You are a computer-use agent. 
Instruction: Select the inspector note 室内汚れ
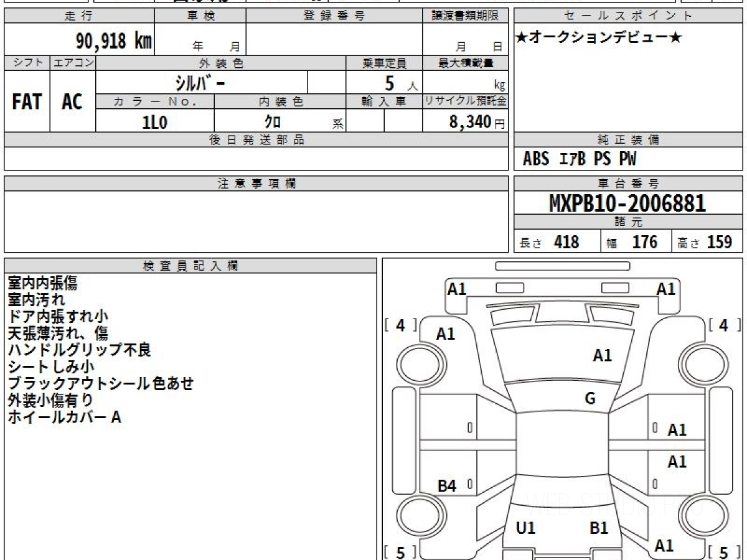[36, 300]
